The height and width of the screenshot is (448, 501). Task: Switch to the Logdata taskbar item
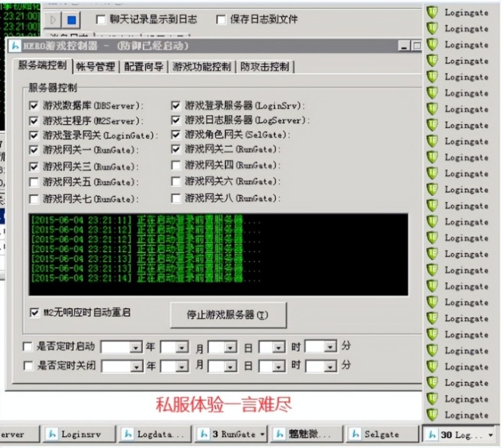(x=154, y=434)
